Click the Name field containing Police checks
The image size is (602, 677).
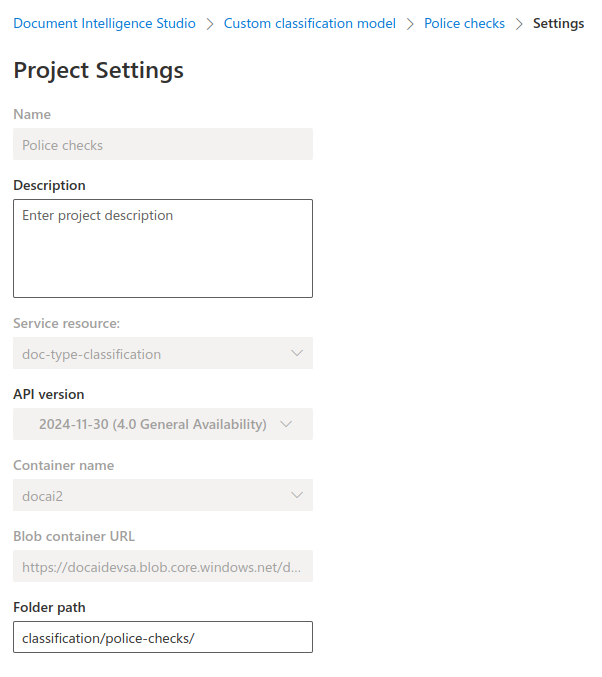pos(163,144)
